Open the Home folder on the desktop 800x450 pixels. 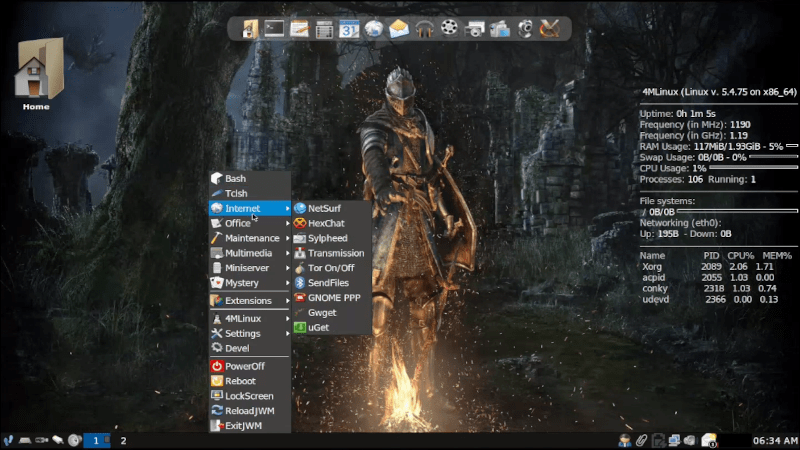click(x=37, y=75)
